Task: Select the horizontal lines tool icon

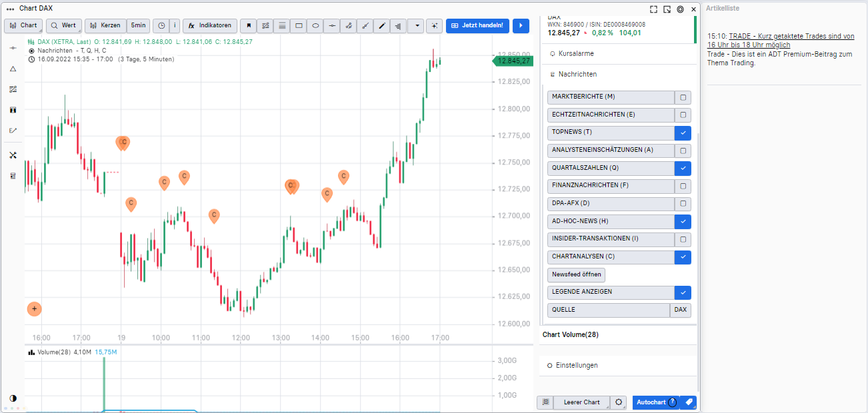Action: (x=282, y=26)
